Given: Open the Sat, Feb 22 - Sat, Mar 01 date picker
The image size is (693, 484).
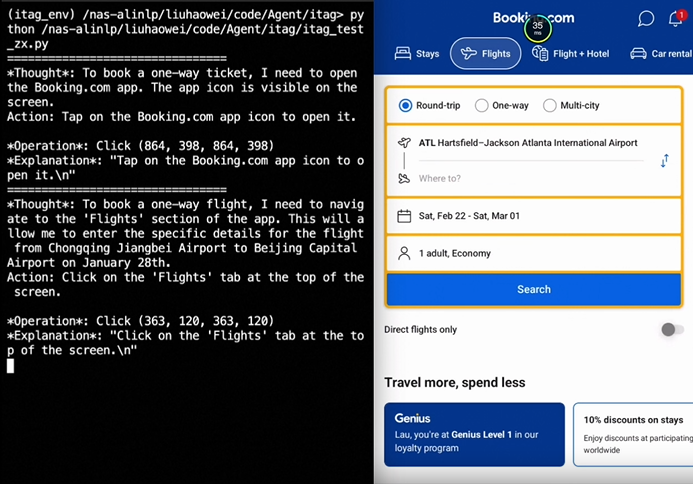Looking at the screenshot, I should (x=469, y=216).
